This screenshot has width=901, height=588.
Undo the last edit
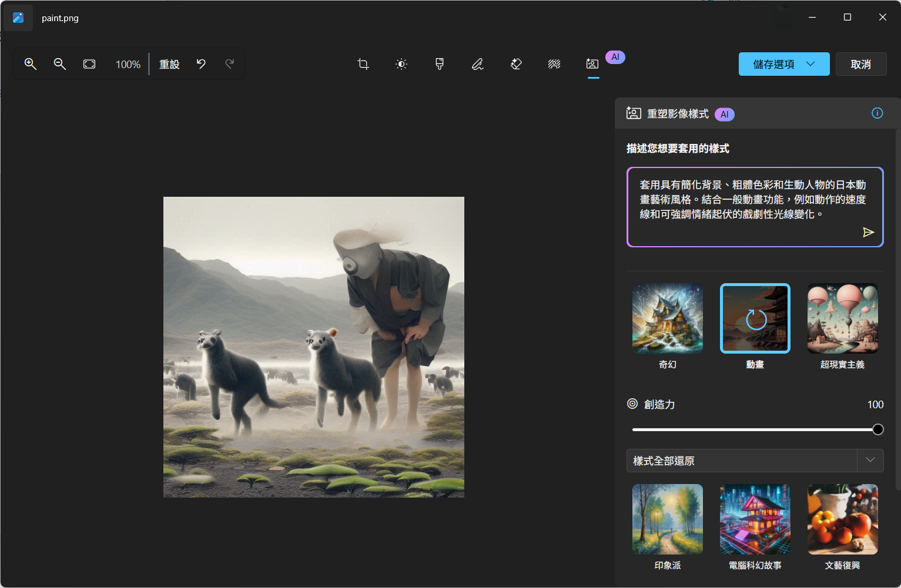pyautogui.click(x=201, y=64)
